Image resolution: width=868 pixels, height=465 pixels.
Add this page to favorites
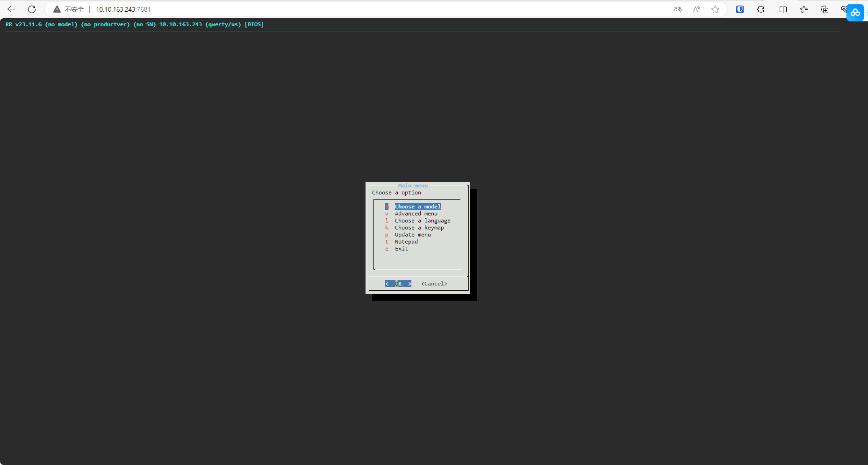tap(715, 9)
